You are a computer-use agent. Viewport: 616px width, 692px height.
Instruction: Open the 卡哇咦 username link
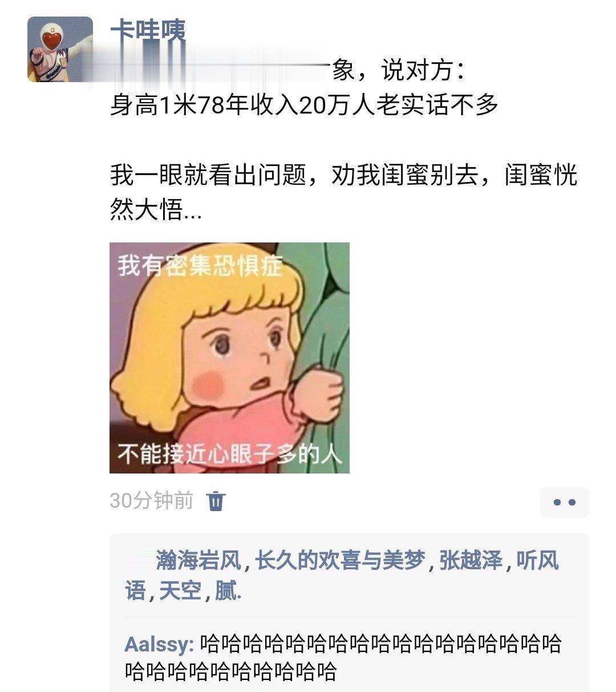tap(148, 30)
